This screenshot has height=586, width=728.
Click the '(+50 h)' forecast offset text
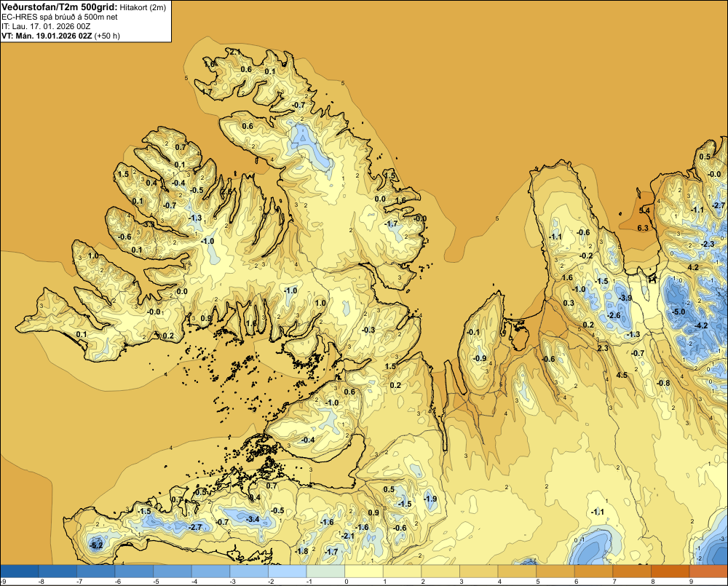107,36
